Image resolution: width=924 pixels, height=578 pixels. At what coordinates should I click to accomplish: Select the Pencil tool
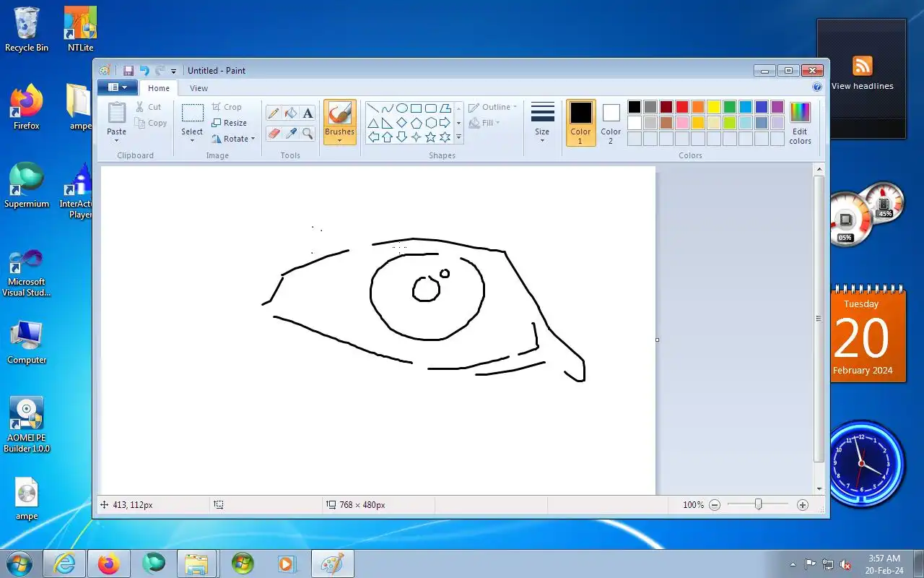click(x=274, y=113)
